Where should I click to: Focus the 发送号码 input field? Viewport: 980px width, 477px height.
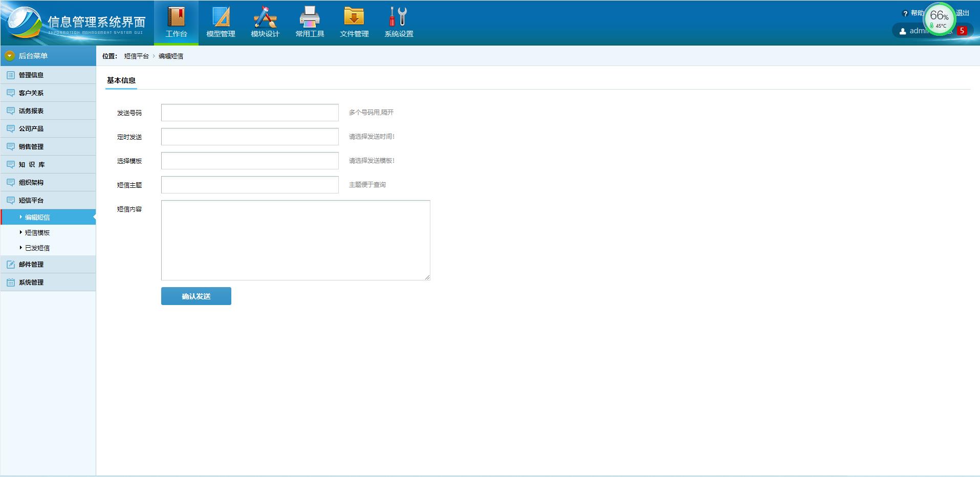pyautogui.click(x=250, y=113)
